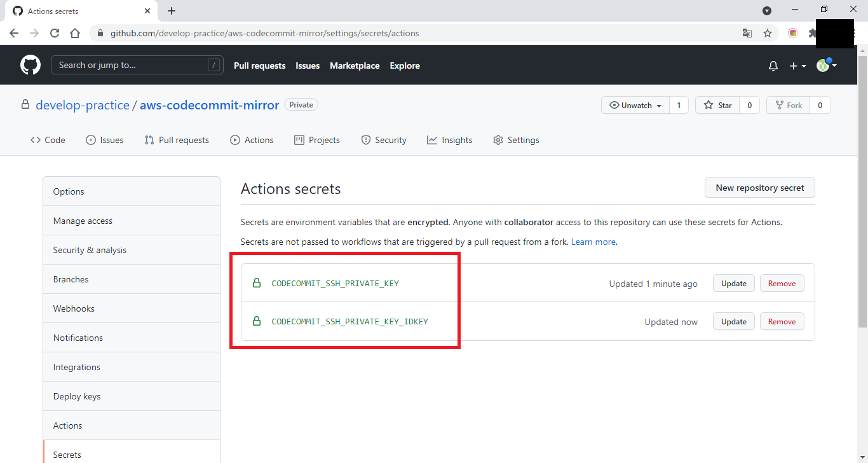
Task: Click the New repository secret button
Action: click(x=759, y=188)
